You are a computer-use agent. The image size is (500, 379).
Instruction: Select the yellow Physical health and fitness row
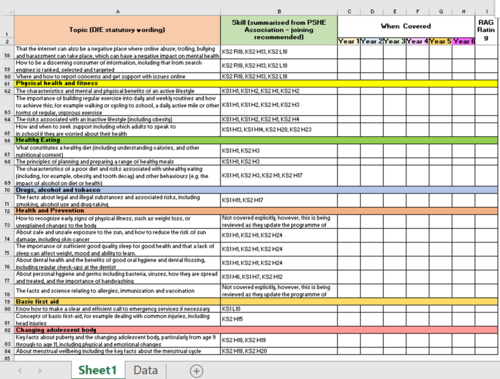click(256, 83)
